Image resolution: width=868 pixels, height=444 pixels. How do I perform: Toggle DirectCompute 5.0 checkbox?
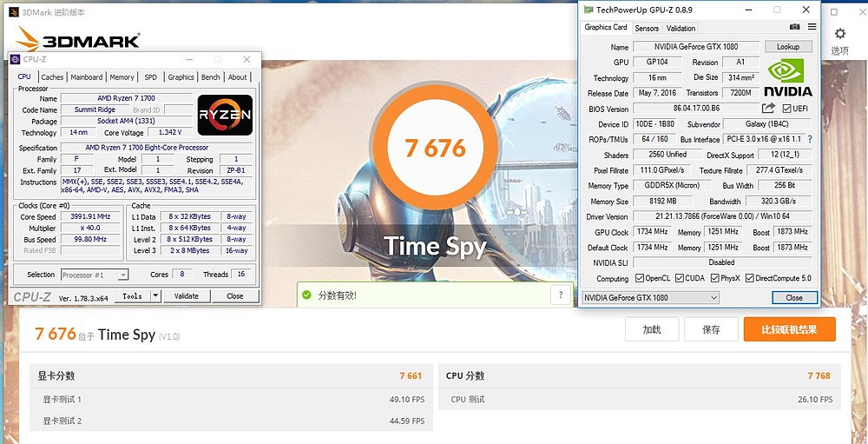pos(750,278)
